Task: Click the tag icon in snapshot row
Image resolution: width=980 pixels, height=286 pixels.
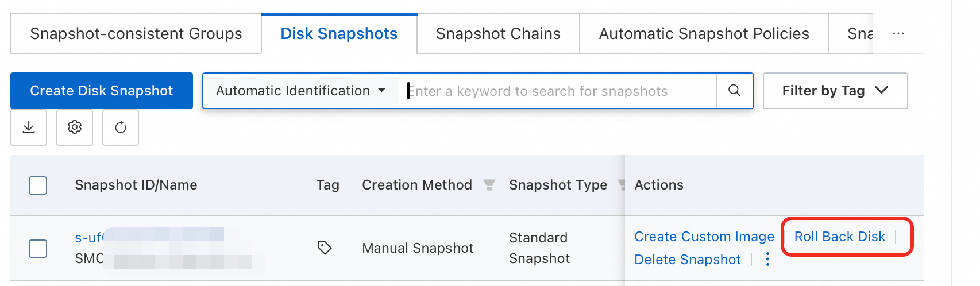Action: click(x=325, y=248)
